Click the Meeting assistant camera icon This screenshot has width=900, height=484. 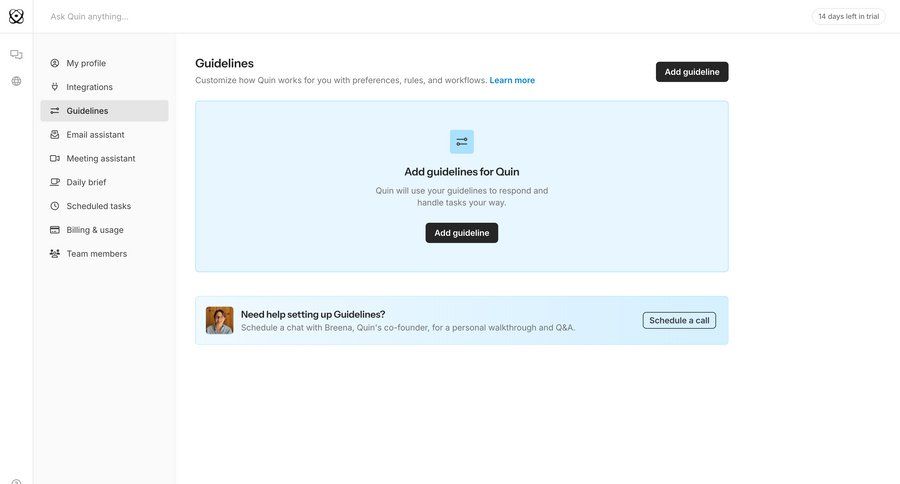point(55,158)
